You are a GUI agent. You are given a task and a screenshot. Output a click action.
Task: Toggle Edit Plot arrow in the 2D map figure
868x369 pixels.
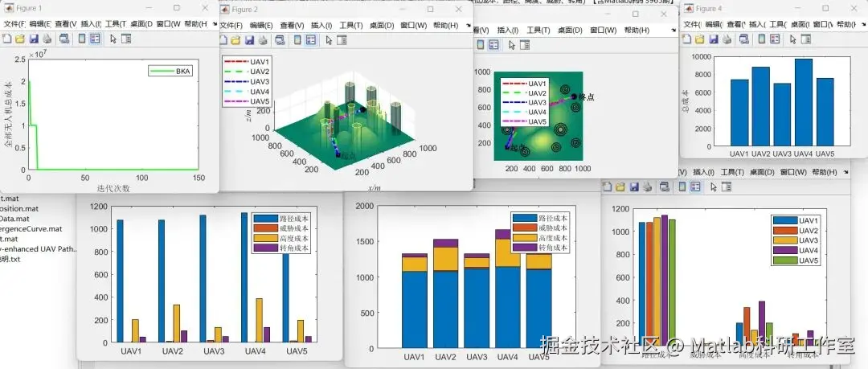click(511, 45)
